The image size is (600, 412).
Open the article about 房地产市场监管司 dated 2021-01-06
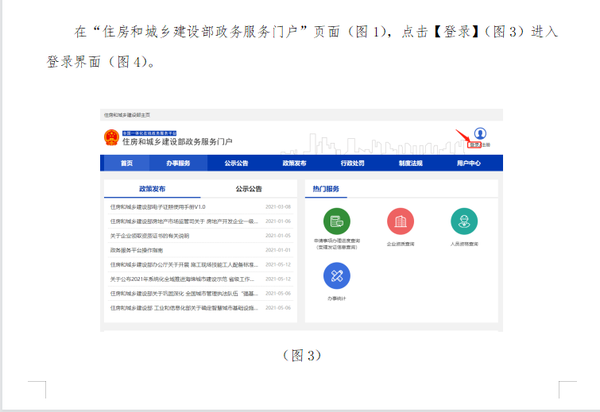tap(184, 221)
